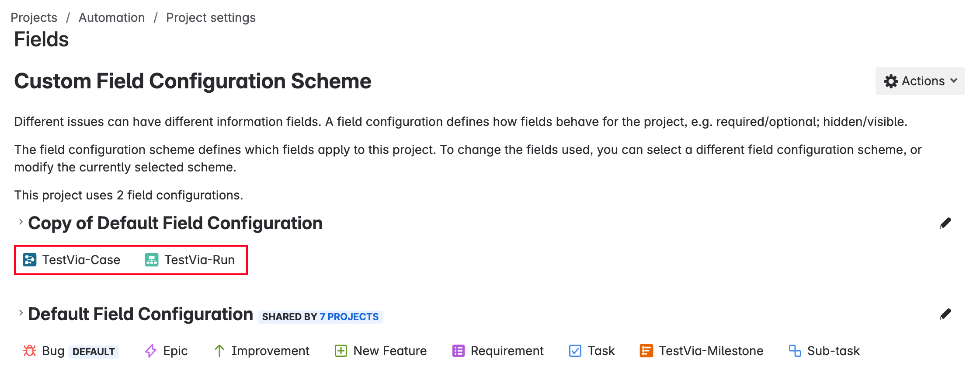
Task: Click the TestVia-Case issue type icon
Action: click(x=30, y=260)
